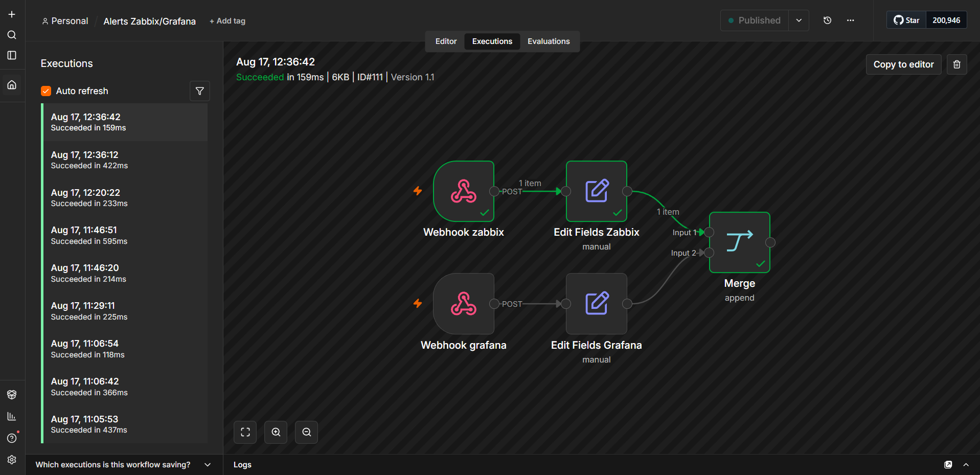980x475 pixels.
Task: Open the insights chart icon in the sidebar
Action: (12, 416)
